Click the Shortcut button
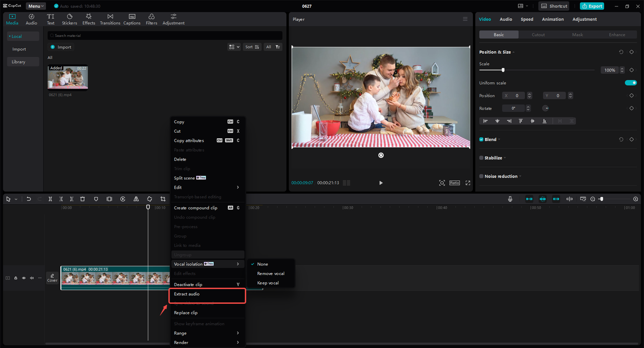Image resolution: width=644 pixels, height=348 pixels. 553,6
